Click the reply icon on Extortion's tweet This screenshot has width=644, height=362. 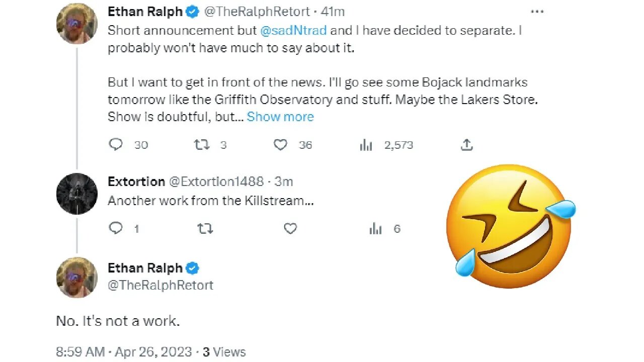[x=115, y=228]
